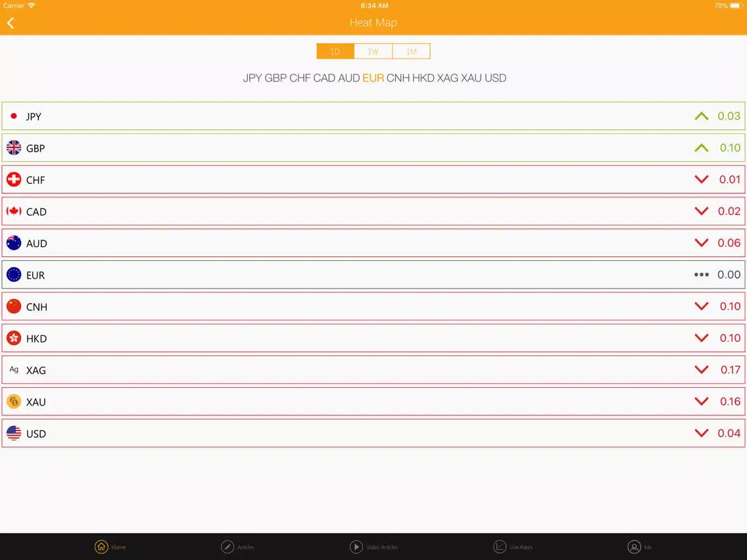Select the 1D timeframe tab
The height and width of the screenshot is (560, 747).
pyautogui.click(x=335, y=51)
